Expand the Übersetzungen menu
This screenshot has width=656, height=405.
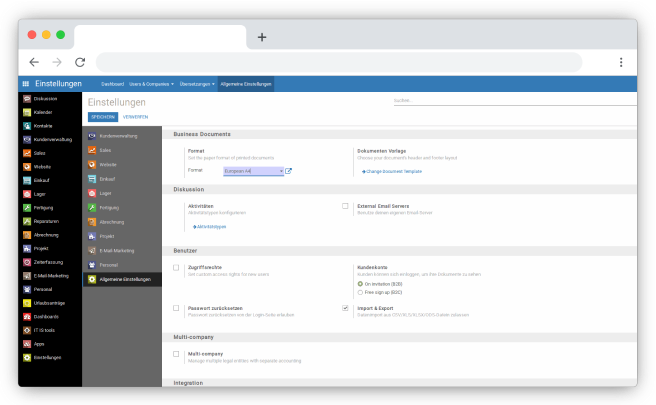[197, 84]
